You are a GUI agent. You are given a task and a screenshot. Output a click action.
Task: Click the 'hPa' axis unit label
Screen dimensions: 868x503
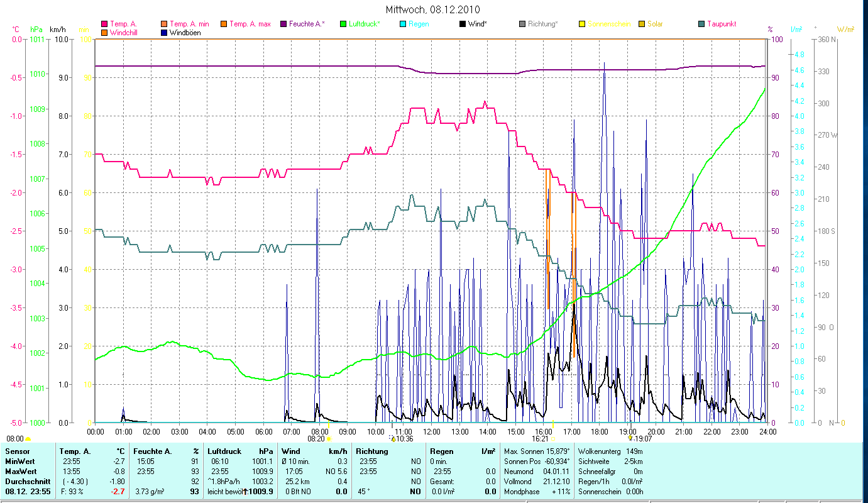pos(36,30)
